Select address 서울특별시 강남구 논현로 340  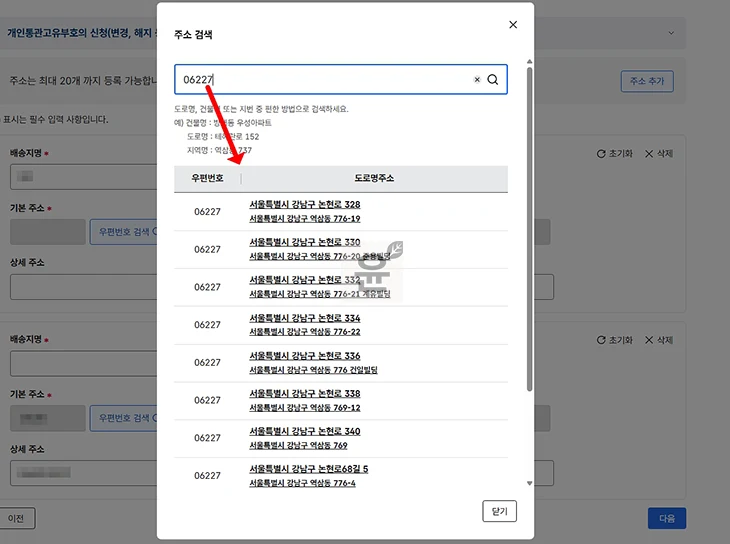tap(304, 431)
